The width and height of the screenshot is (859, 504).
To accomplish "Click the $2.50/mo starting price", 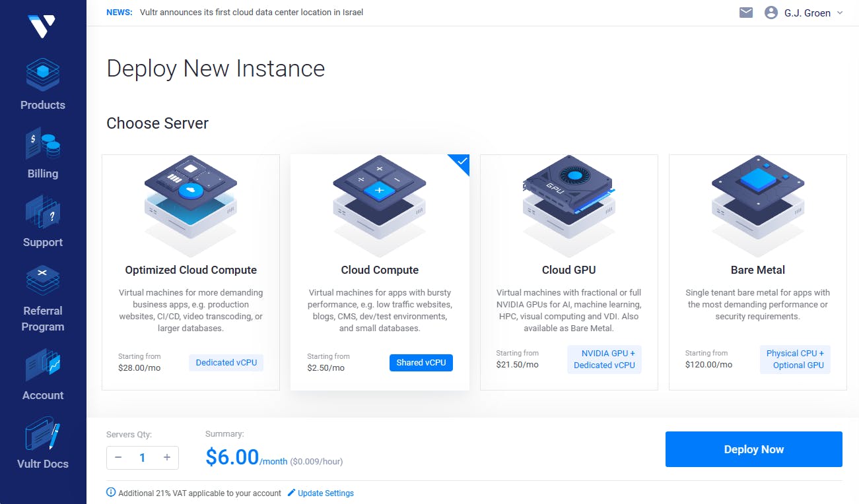I will pos(326,367).
